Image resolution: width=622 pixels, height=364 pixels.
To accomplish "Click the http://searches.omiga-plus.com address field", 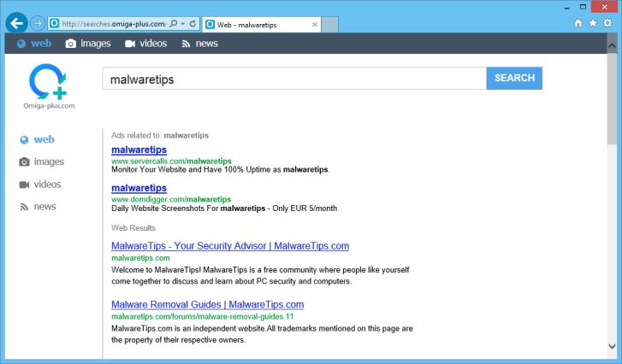I will (x=115, y=24).
